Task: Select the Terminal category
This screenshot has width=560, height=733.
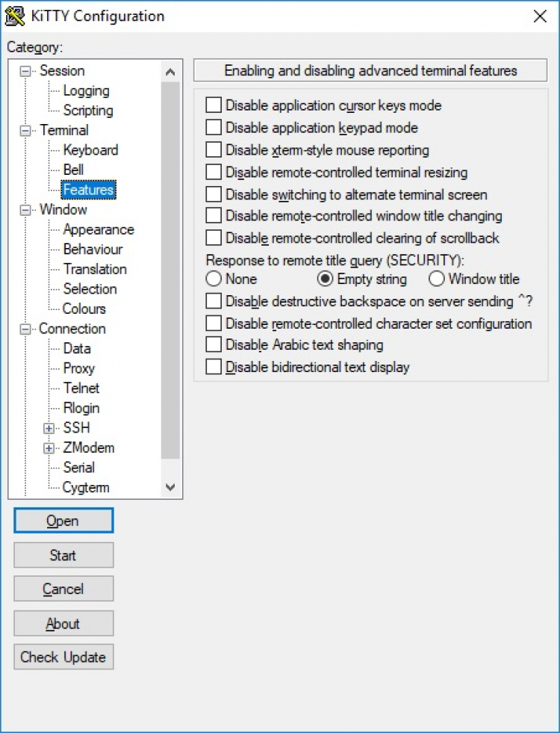Action: tap(64, 130)
